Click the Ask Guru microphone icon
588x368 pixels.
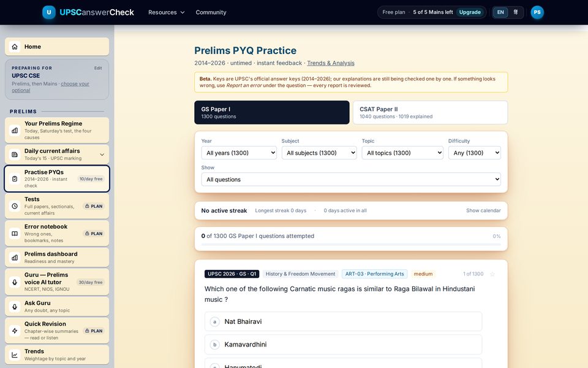(x=15, y=307)
